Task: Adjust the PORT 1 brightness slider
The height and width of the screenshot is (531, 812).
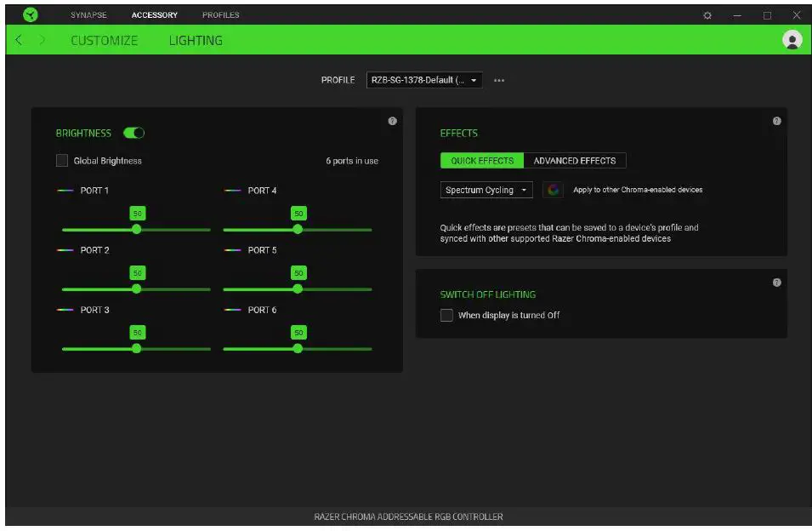Action: (136, 229)
